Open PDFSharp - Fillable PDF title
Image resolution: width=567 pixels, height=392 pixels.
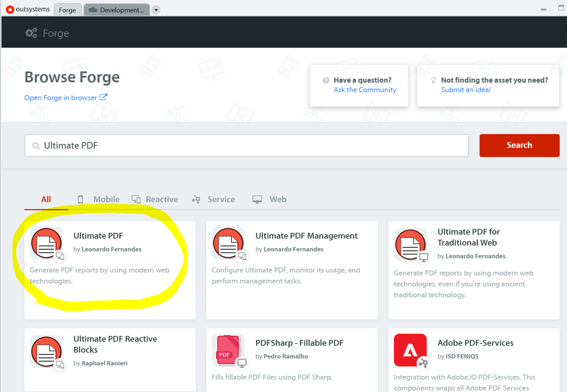[x=300, y=343]
